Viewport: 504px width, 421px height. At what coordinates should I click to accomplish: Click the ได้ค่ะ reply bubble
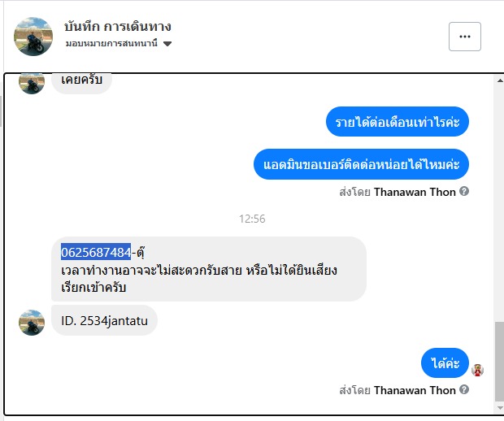[x=445, y=362]
